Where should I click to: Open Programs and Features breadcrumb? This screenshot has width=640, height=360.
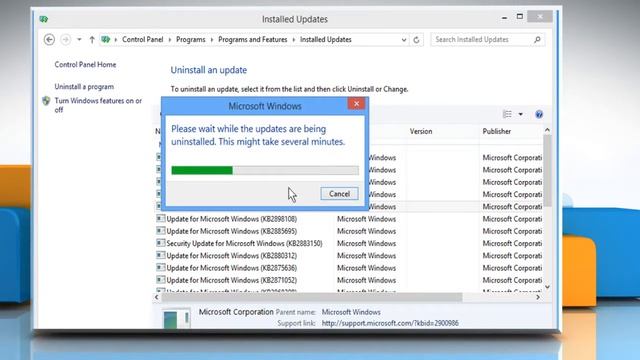pyautogui.click(x=253, y=40)
